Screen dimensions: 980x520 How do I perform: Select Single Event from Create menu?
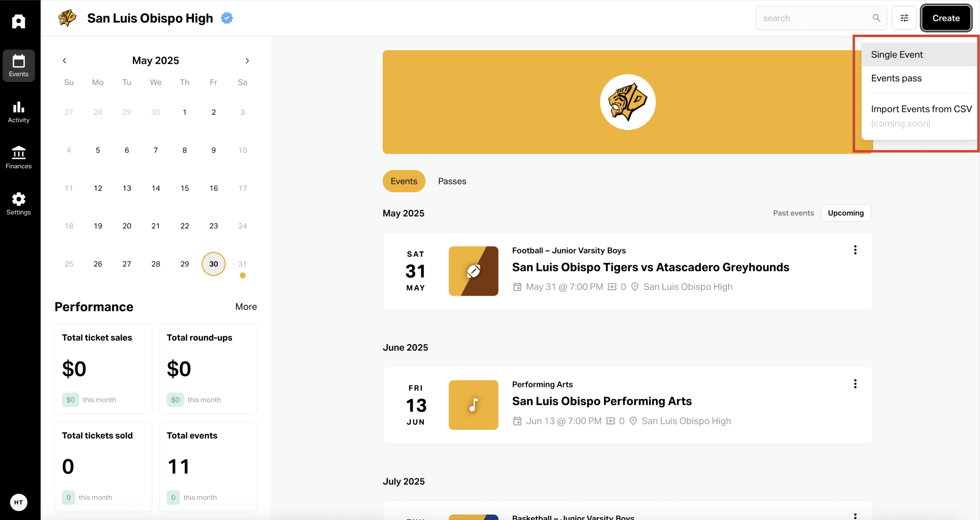[x=919, y=55]
